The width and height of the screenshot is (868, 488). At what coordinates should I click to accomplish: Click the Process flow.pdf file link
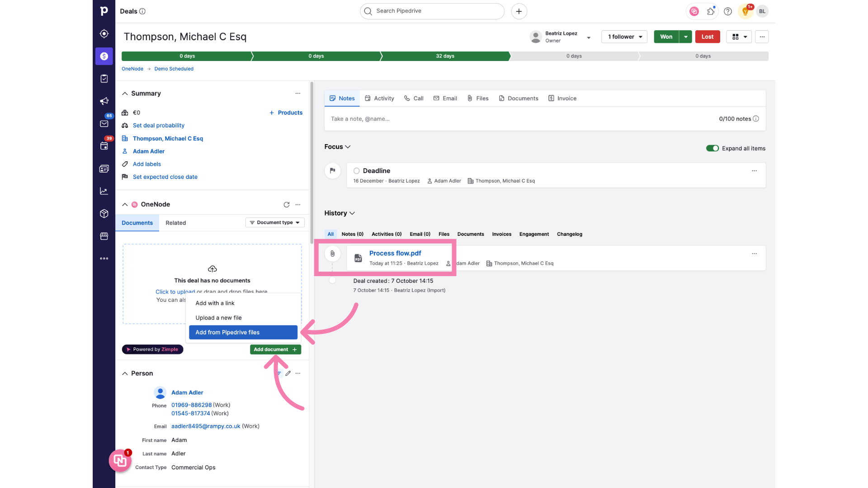pyautogui.click(x=395, y=253)
